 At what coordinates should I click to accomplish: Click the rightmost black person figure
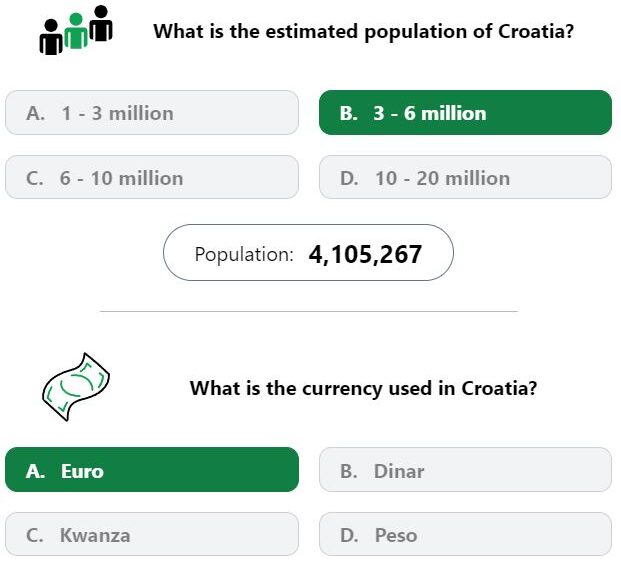click(x=101, y=23)
